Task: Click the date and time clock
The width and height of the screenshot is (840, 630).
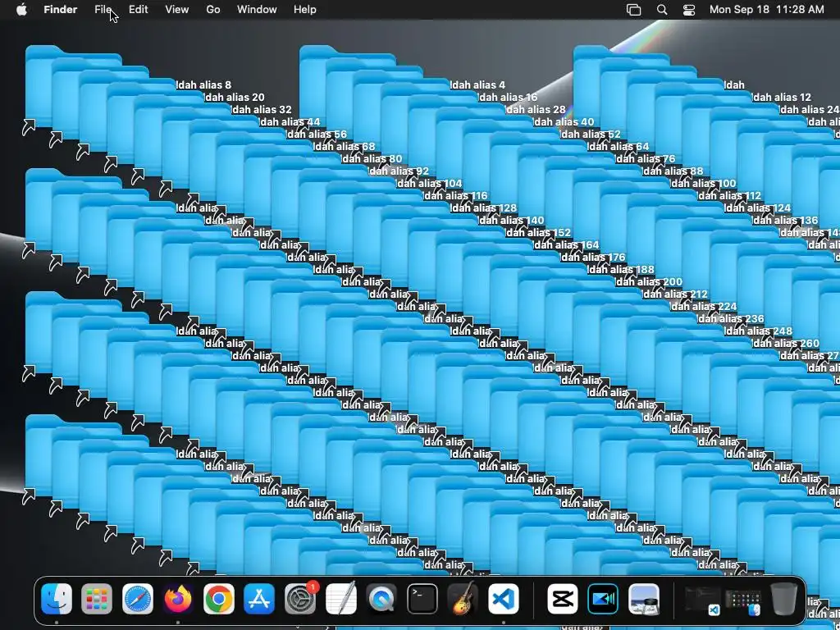Action: tap(767, 10)
